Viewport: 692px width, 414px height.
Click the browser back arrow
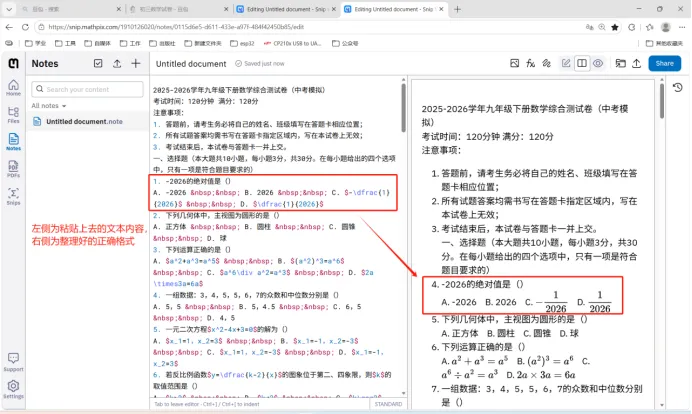[9, 27]
